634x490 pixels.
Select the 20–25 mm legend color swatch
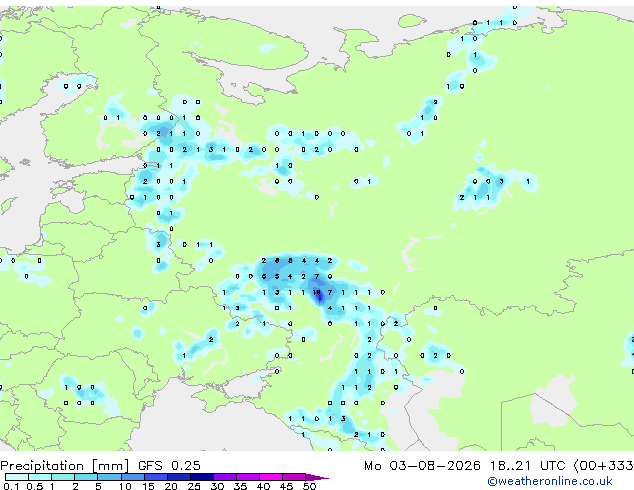(179, 477)
